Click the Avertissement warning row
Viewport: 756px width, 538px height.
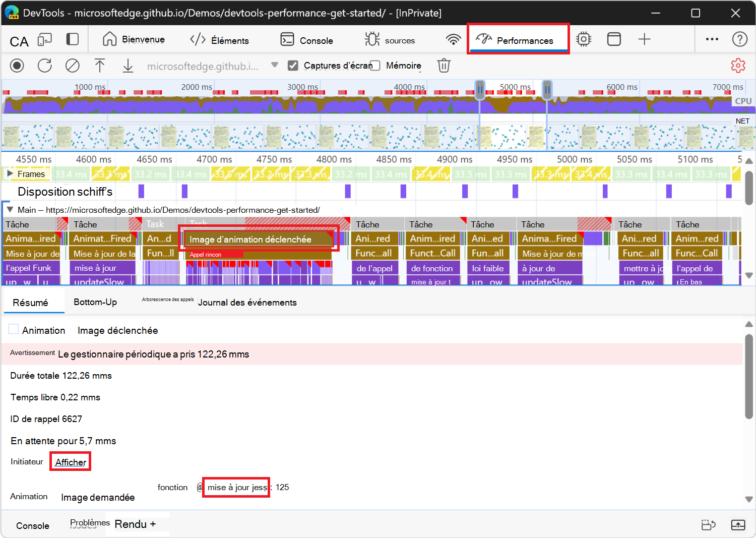point(372,354)
